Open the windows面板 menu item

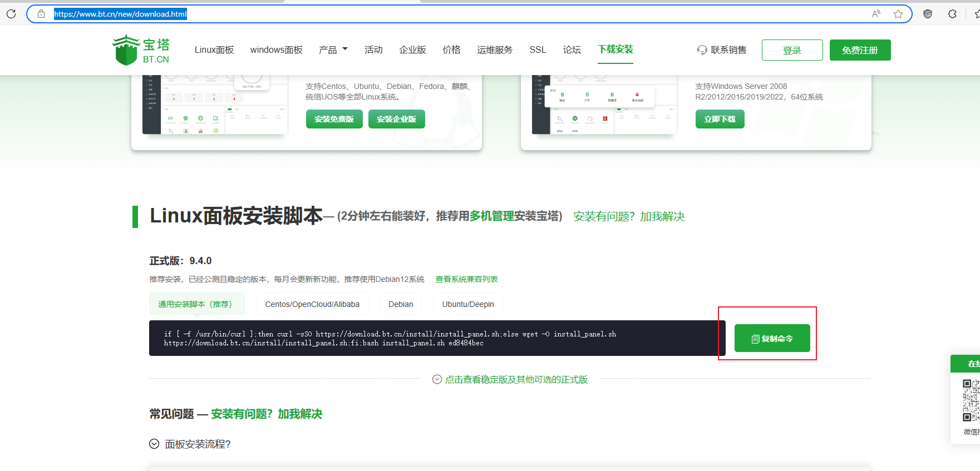point(276,50)
